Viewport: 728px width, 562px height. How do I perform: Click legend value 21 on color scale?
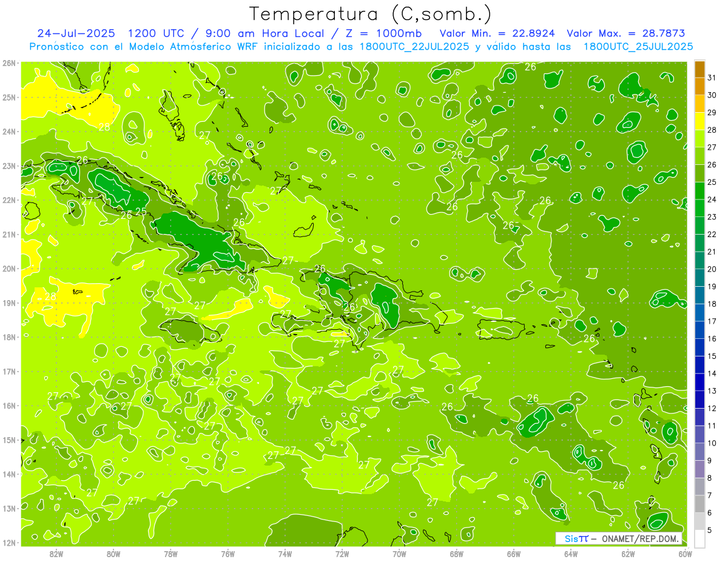712,252
